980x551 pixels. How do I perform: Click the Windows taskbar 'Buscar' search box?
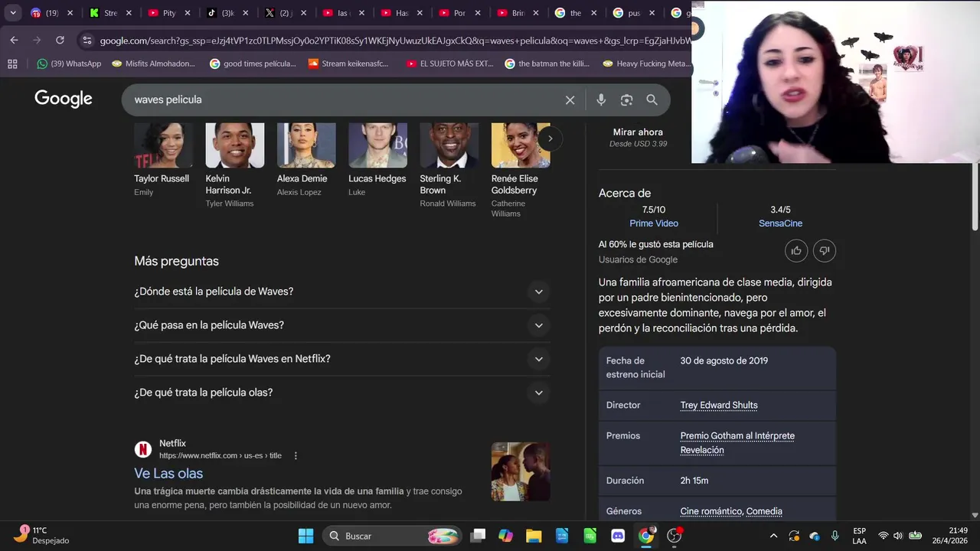393,536
